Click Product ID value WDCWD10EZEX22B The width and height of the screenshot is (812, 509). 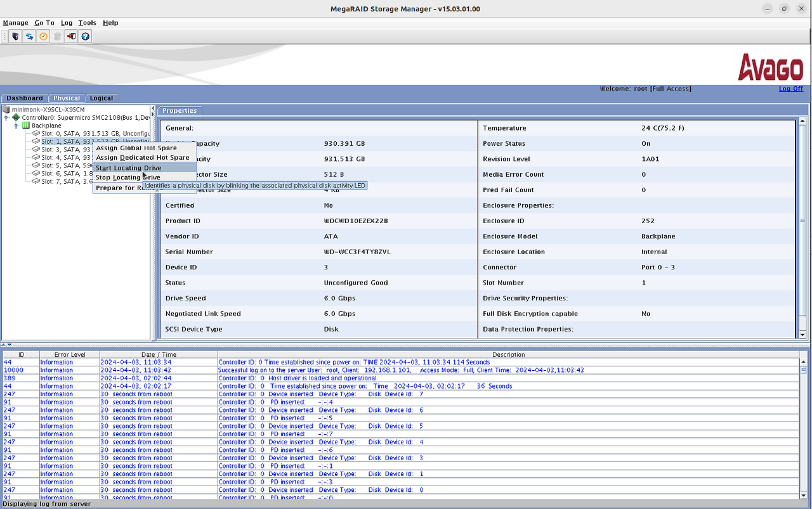point(356,221)
